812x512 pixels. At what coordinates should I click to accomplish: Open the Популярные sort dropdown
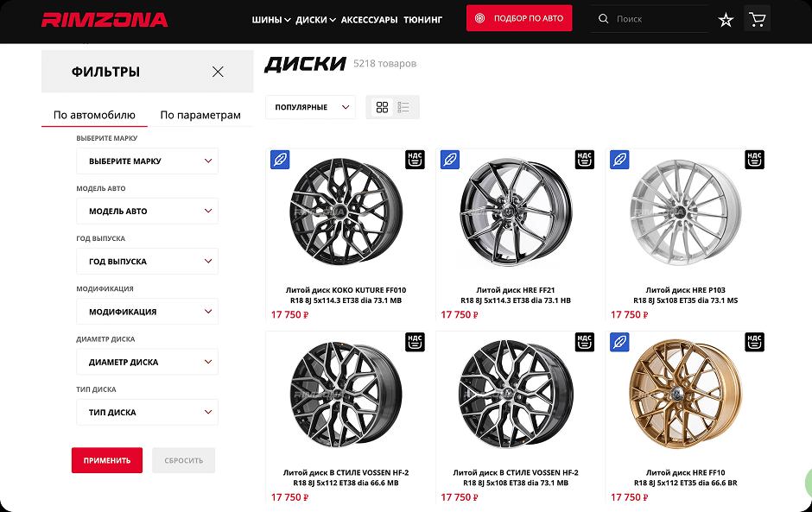tap(310, 107)
